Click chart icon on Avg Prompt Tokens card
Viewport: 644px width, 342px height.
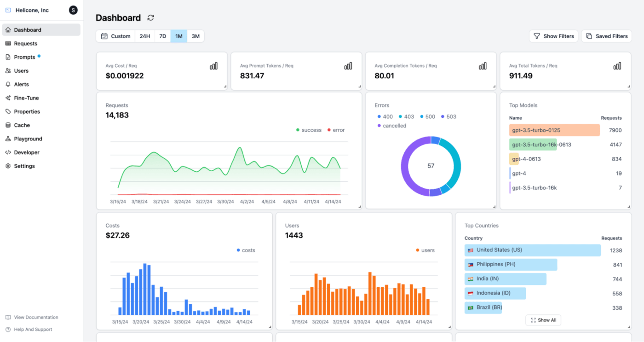pyautogui.click(x=348, y=66)
